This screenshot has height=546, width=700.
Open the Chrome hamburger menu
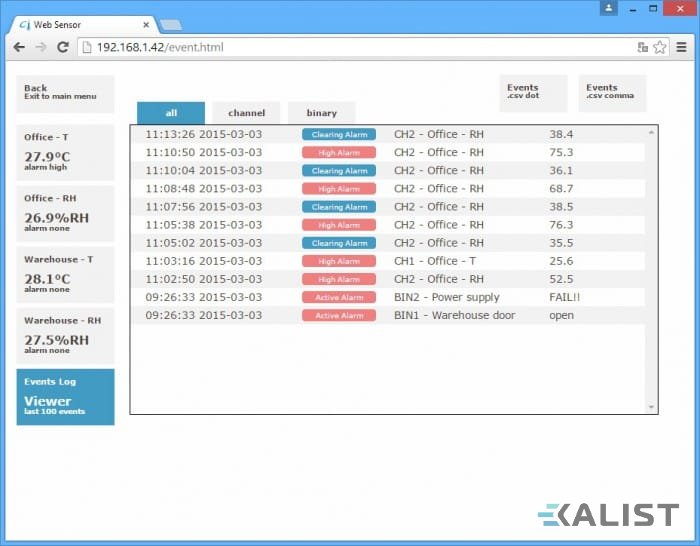coord(681,47)
